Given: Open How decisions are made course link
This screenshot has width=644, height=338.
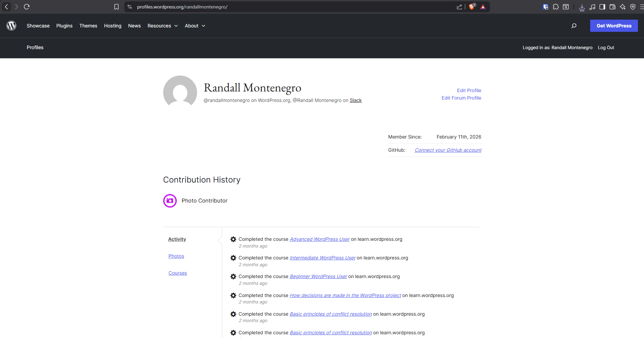Looking at the screenshot, I should tap(345, 295).
